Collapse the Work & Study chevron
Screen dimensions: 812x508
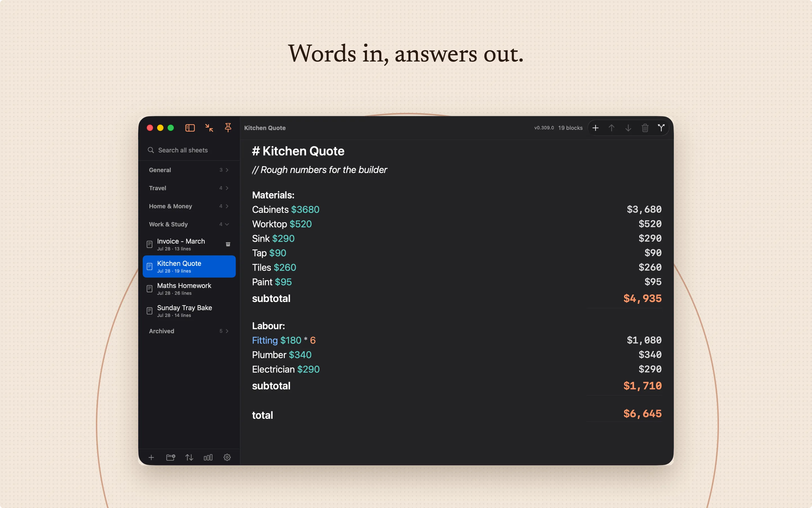pos(227,224)
